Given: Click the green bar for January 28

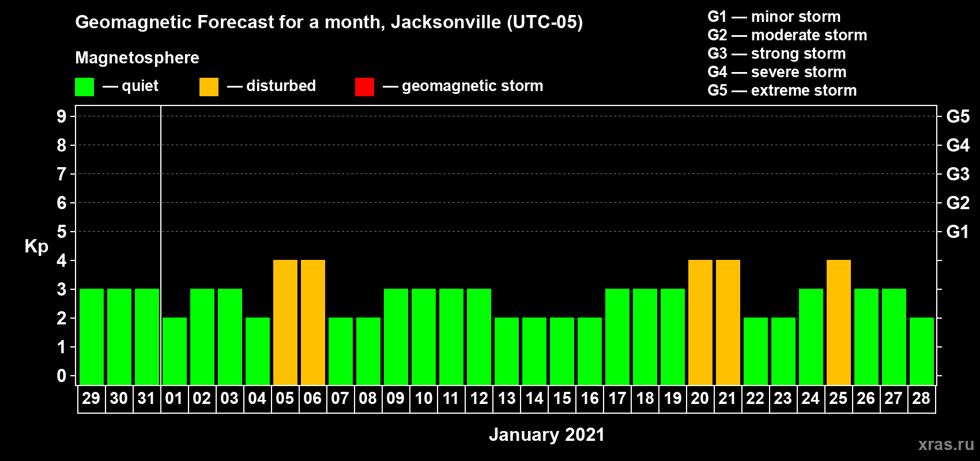Looking at the screenshot, I should (922, 351).
